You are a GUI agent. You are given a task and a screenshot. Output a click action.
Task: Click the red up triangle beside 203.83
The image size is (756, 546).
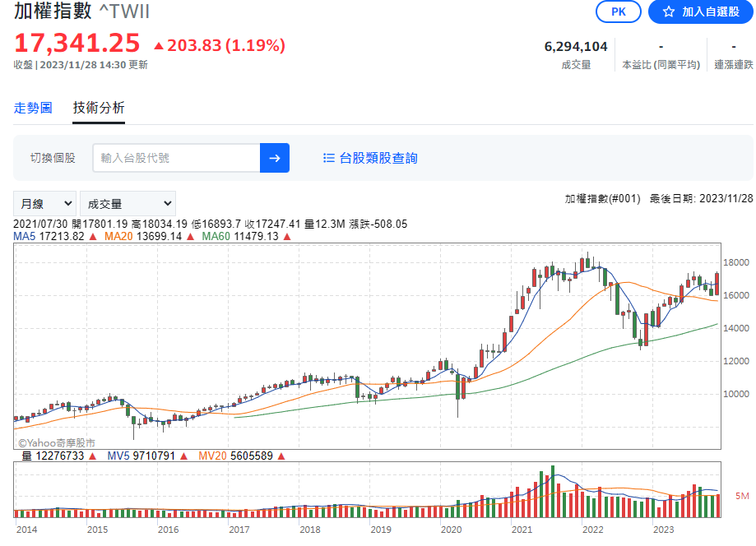[159, 46]
